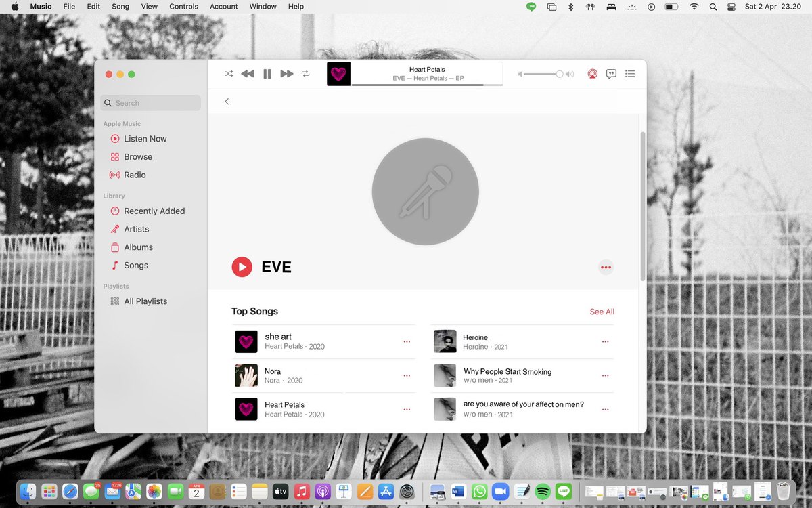This screenshot has height=508, width=812.
Task: Select the song "Why People Start Smoking"
Action: click(507, 371)
